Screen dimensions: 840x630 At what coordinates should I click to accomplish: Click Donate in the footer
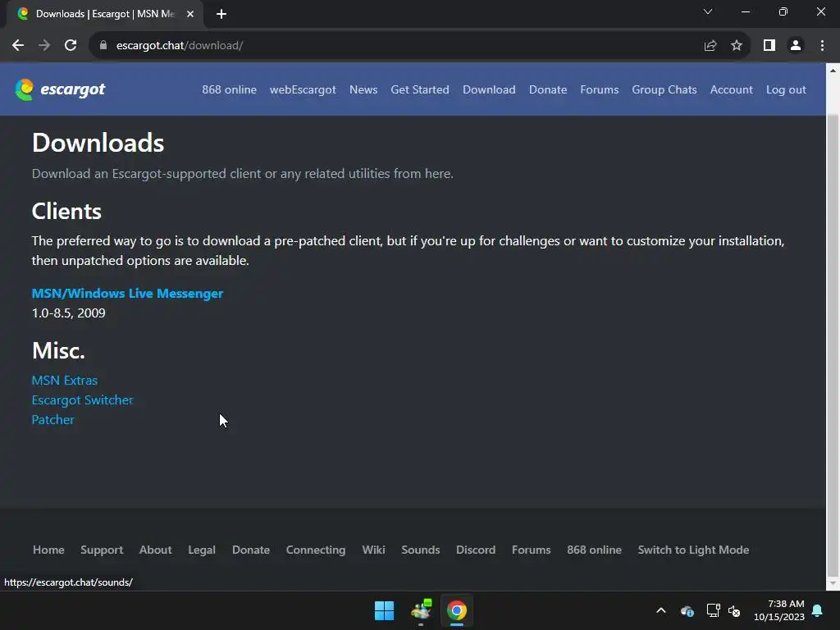pyautogui.click(x=251, y=550)
